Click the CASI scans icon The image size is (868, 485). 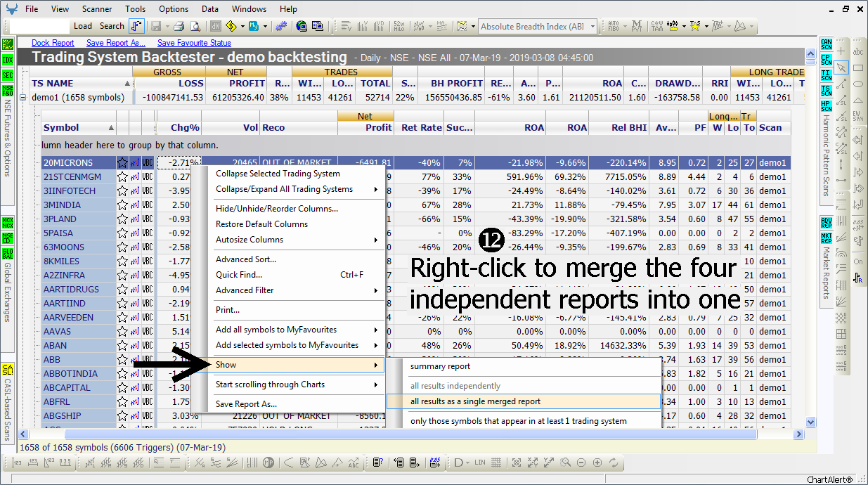[7, 370]
